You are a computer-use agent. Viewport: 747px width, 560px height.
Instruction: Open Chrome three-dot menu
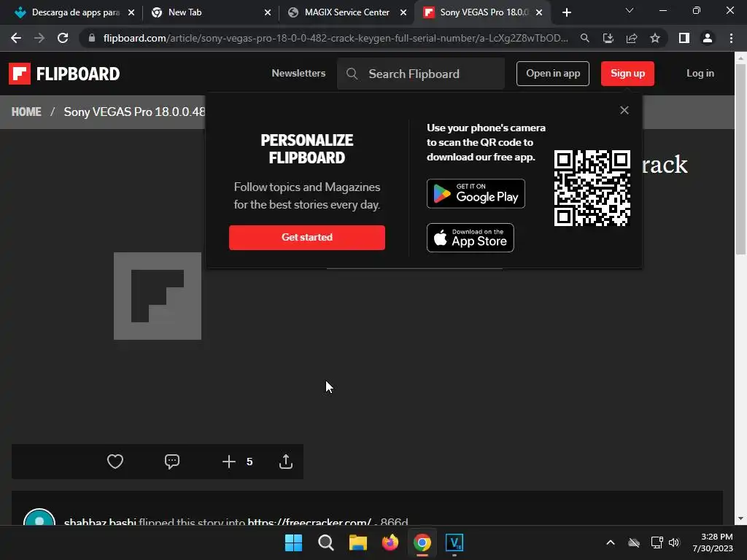tap(731, 38)
